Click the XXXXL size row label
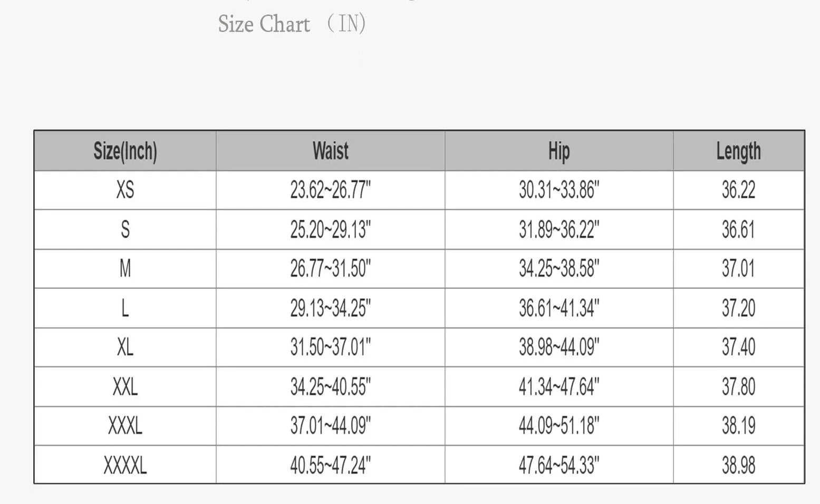The width and height of the screenshot is (820, 504). 125,465
